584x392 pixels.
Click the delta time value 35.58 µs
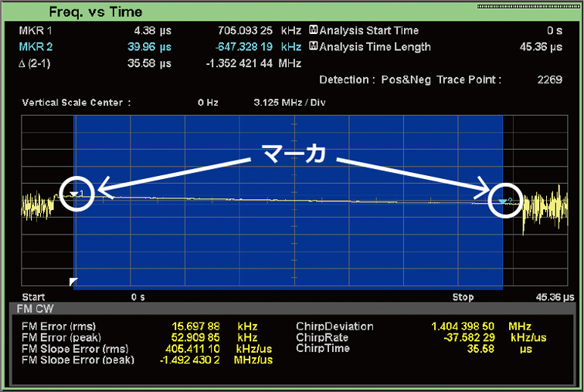pos(149,63)
